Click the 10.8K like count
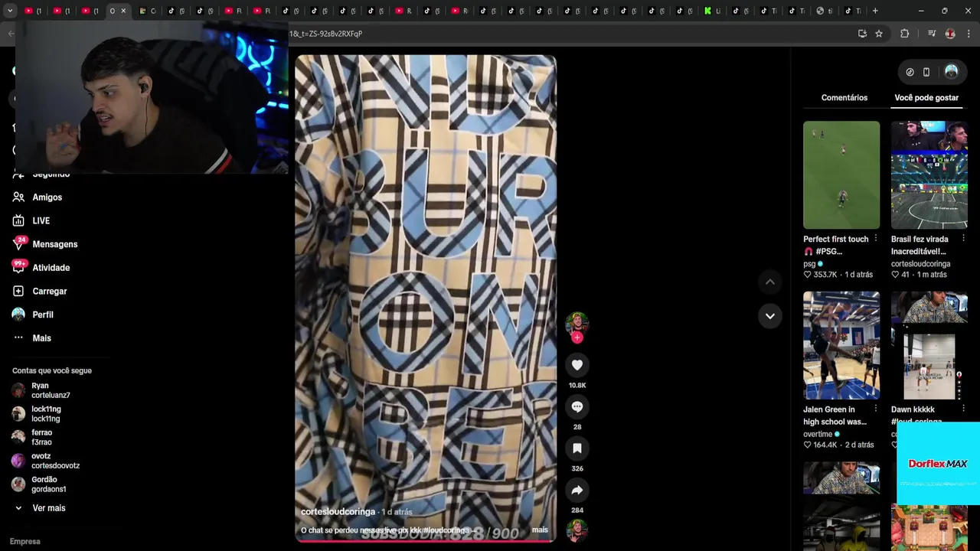The image size is (980, 551). [x=577, y=386]
